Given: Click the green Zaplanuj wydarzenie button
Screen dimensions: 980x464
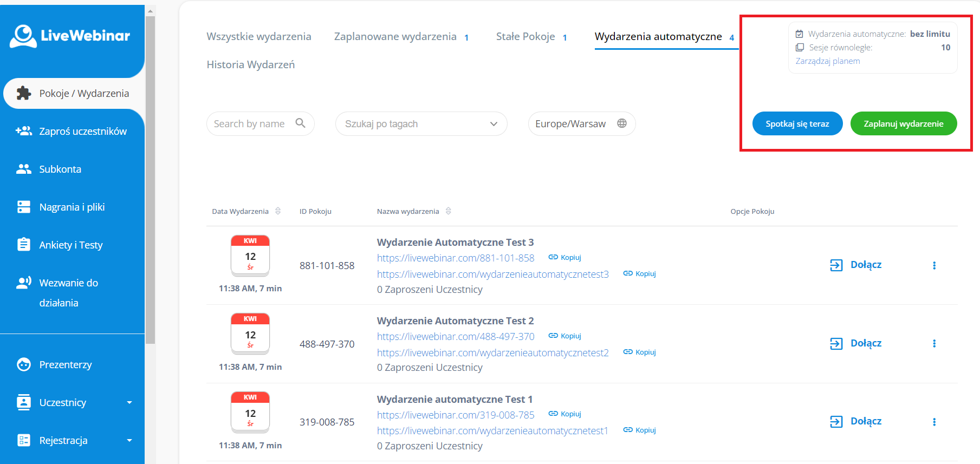Looking at the screenshot, I should pos(903,124).
